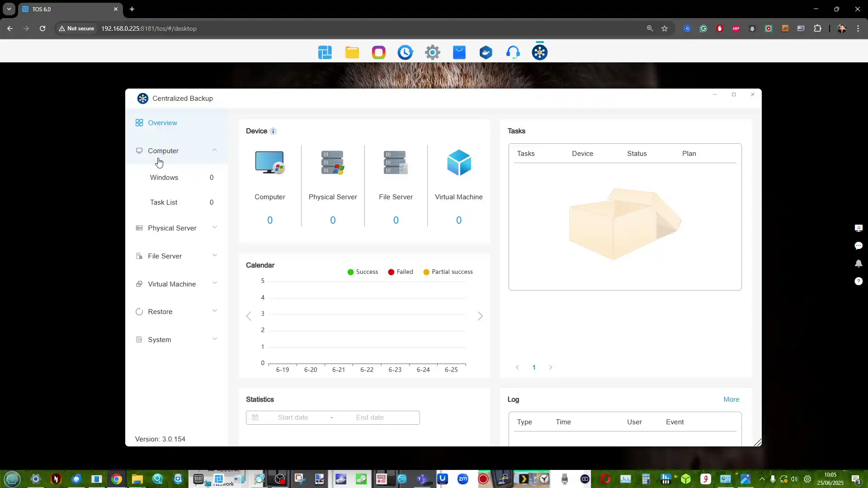Click the Plan column header in Tasks

tap(689, 154)
